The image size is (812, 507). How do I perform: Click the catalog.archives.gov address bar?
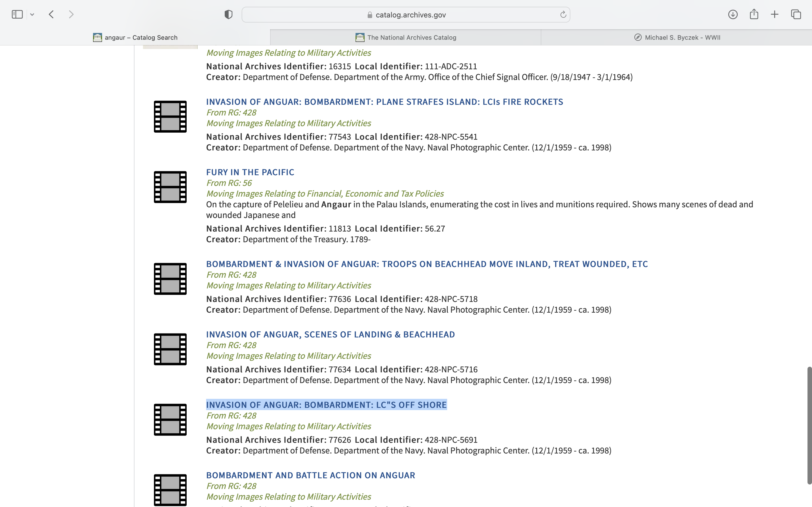(406, 15)
